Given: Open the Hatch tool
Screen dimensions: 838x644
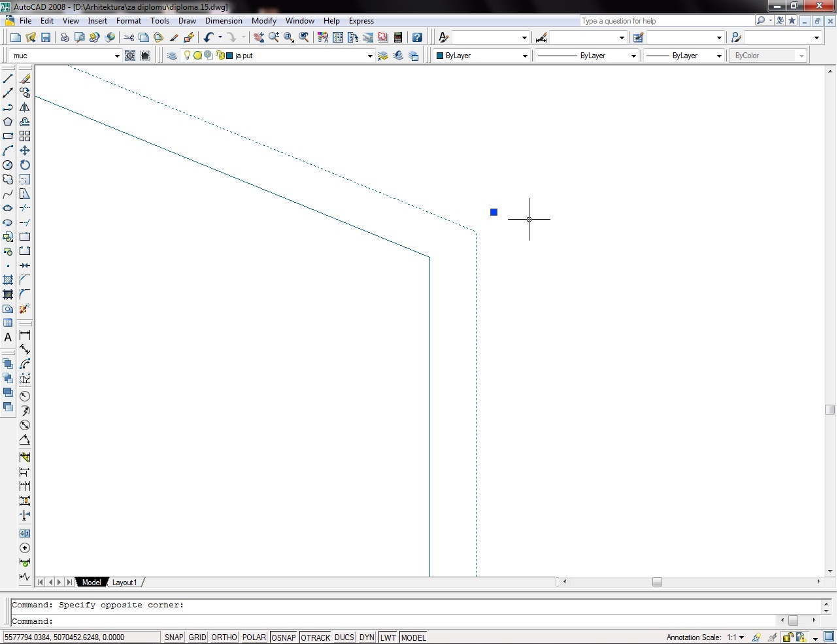Looking at the screenshot, I should tap(8, 280).
